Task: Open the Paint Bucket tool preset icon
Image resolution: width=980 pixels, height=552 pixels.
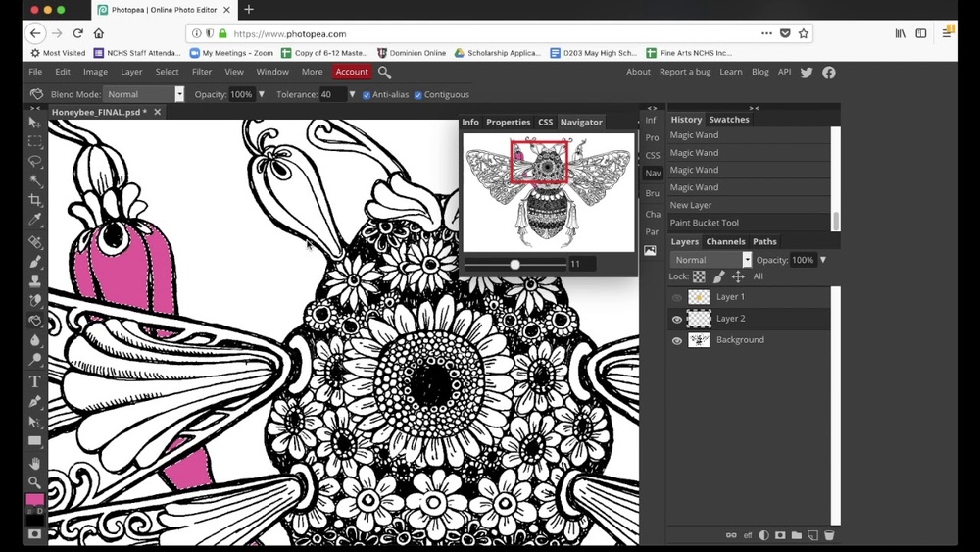Action: point(36,94)
